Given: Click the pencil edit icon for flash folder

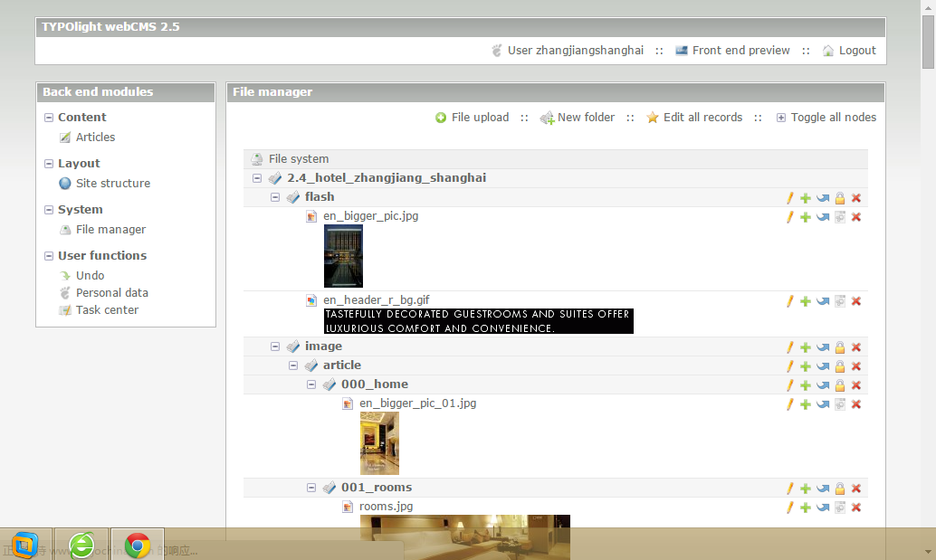Looking at the screenshot, I should click(x=789, y=198).
